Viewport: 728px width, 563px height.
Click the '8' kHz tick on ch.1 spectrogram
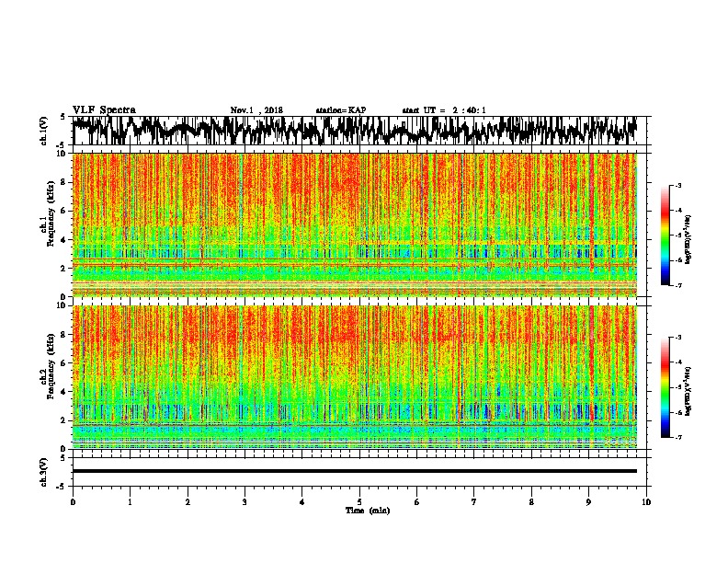[x=65, y=182]
